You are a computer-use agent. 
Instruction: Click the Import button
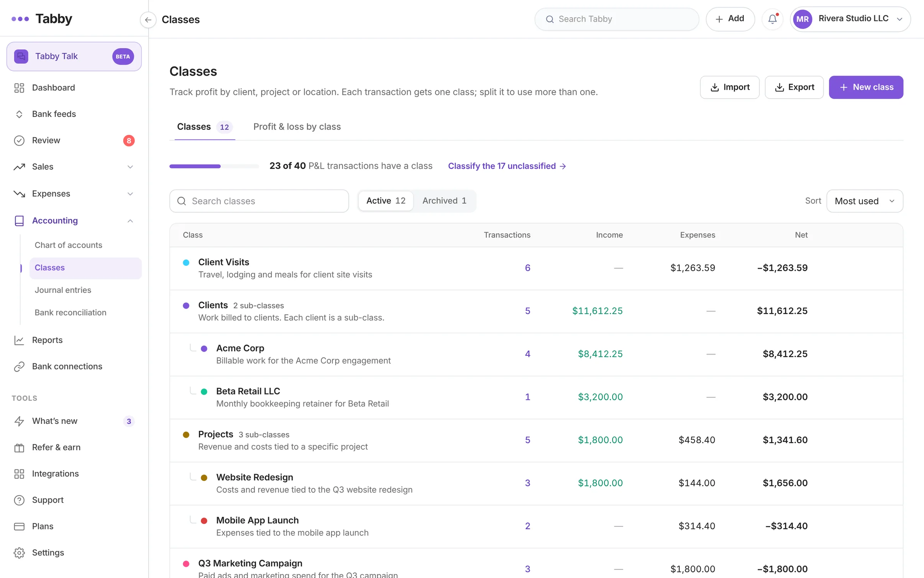(730, 87)
